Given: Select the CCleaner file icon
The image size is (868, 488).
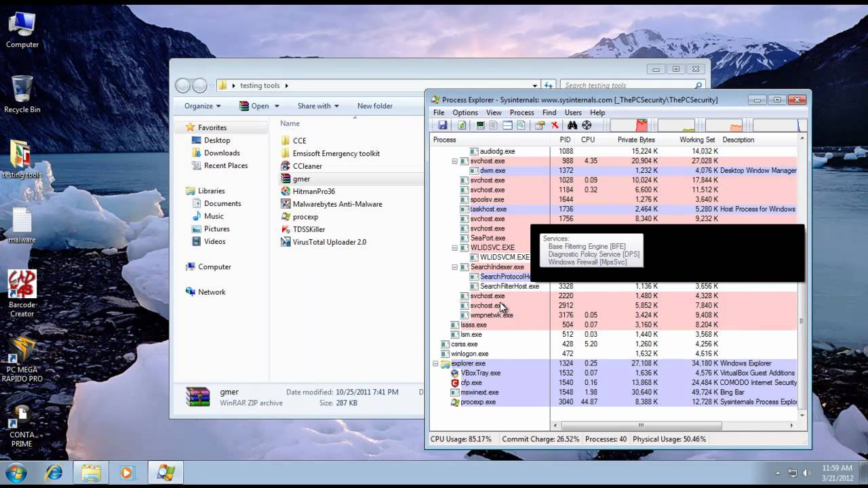Looking at the screenshot, I should [285, 166].
